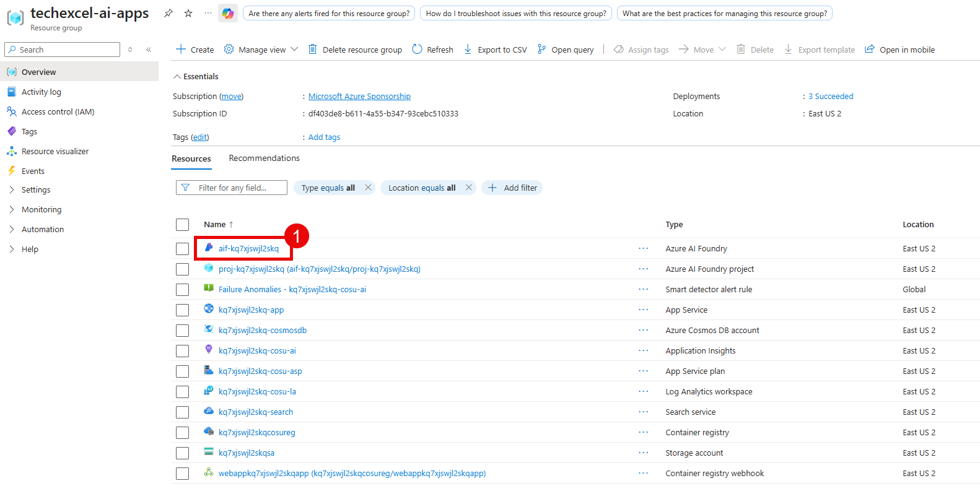Open row menu for Failure Anomalies rule
This screenshot has width=980, height=499.
pyautogui.click(x=644, y=289)
